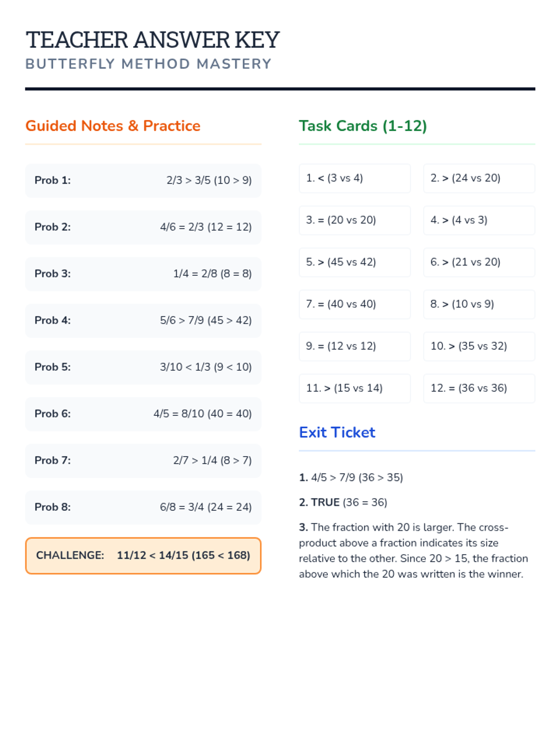Click the Prob 7 answer row
This screenshot has height=747, width=560.
143,460
